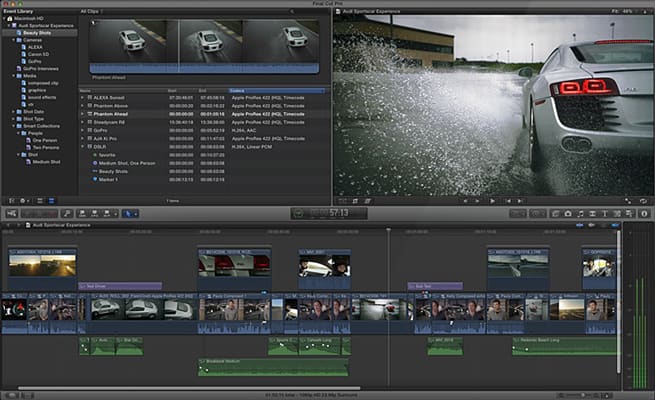Select the GoPro Interviews collection
Image resolution: width=655 pixels, height=400 pixels.
(41, 69)
